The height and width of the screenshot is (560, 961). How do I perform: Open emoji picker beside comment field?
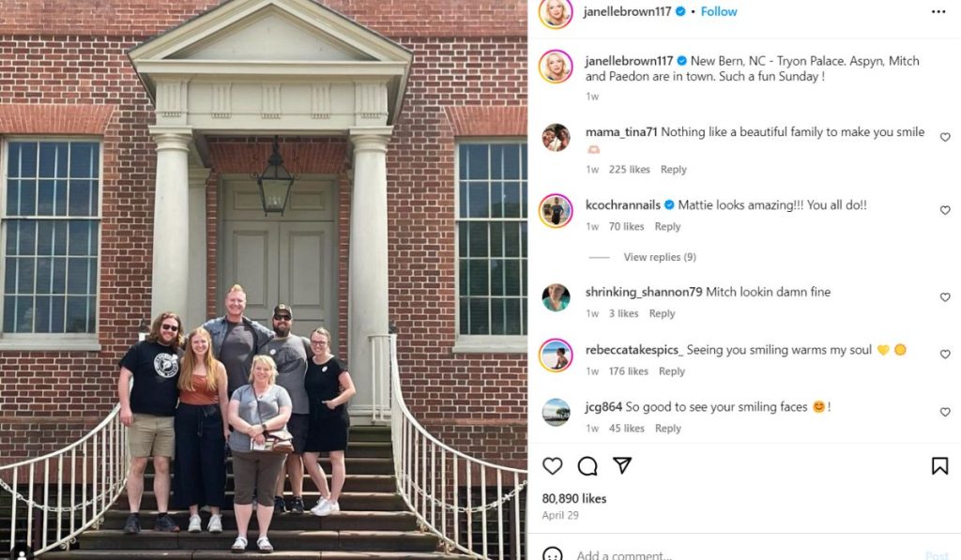click(552, 555)
